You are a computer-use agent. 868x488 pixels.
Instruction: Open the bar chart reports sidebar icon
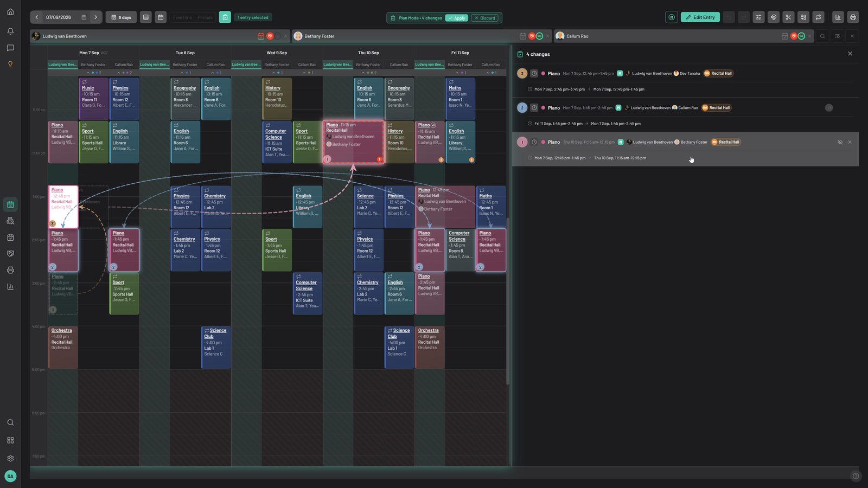[10, 286]
